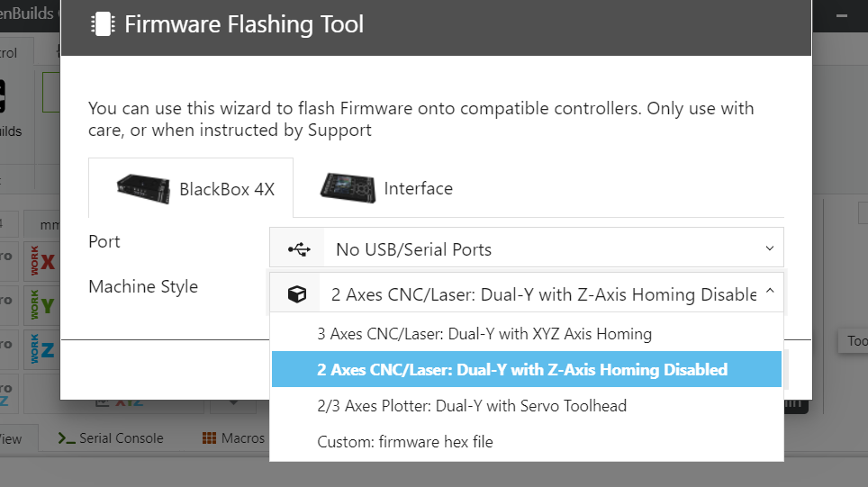This screenshot has height=487, width=868.
Task: Click the cube icon beside Machine Style
Action: (x=297, y=294)
